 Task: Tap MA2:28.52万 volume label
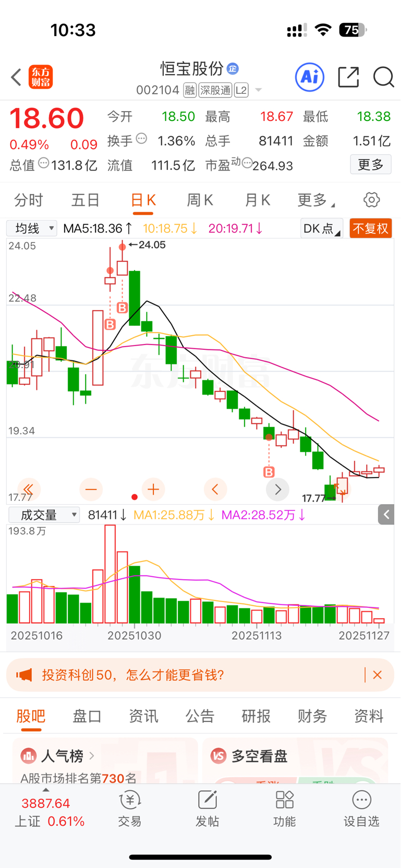tap(263, 515)
